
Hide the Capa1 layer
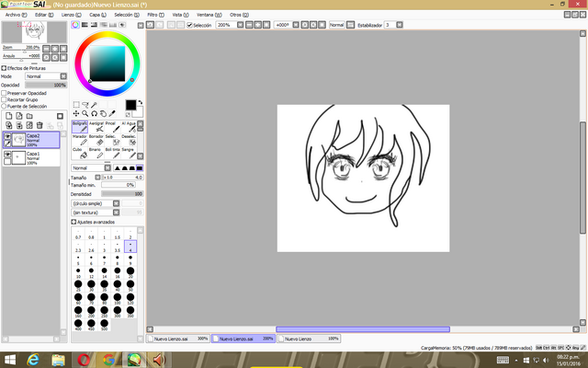(x=7, y=155)
